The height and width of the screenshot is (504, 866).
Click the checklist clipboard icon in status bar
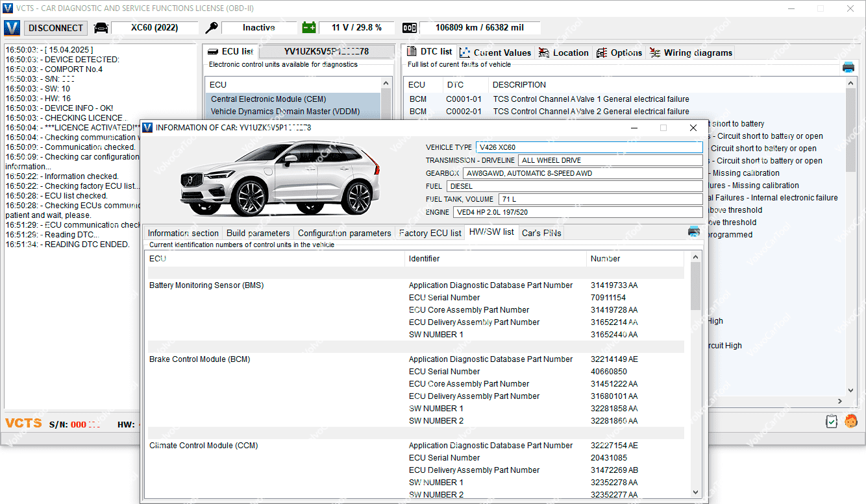(x=832, y=422)
